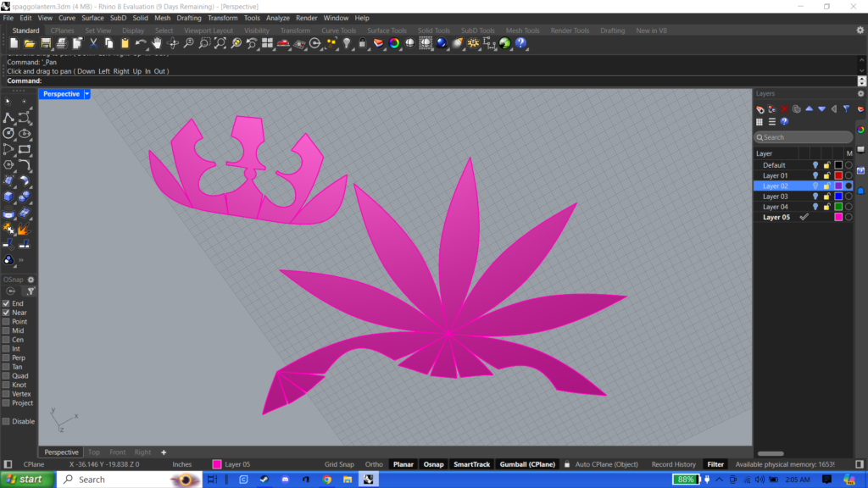Select the Box solid tool in the sidebar
This screenshot has width=868, height=488.
[8, 196]
